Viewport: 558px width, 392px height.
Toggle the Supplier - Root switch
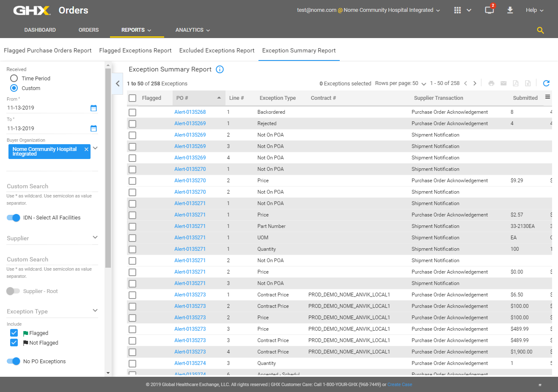click(13, 291)
